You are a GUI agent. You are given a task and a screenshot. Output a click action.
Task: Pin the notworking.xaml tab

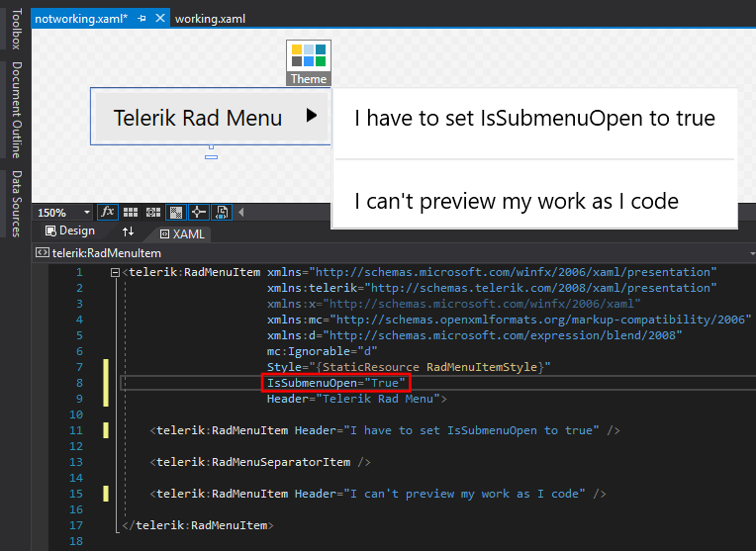pyautogui.click(x=142, y=19)
